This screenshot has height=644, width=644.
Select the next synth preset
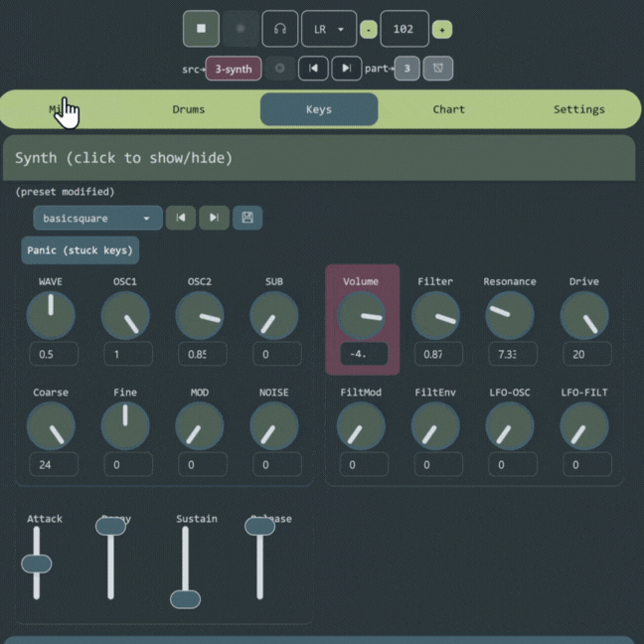(x=214, y=218)
